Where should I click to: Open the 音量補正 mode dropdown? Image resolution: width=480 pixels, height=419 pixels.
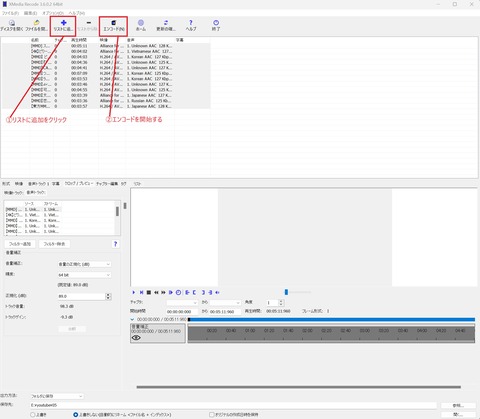pyautogui.click(x=84, y=264)
